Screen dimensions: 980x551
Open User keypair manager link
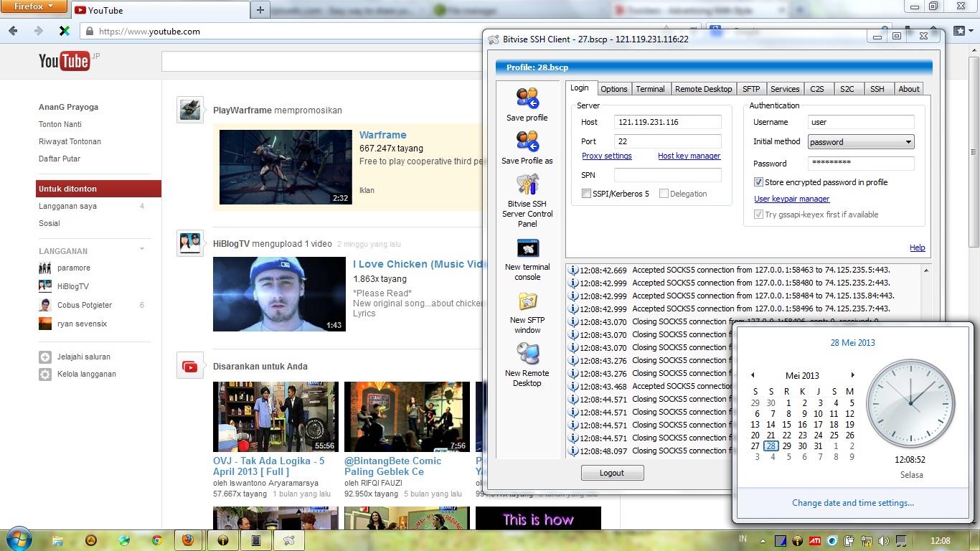coord(792,199)
